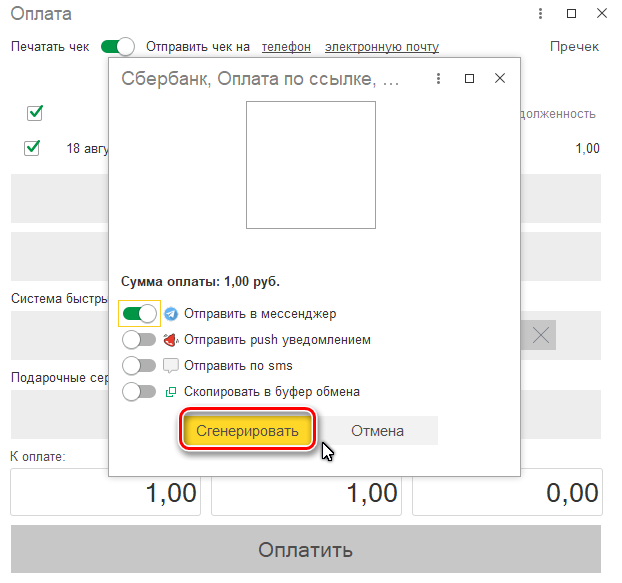Click the 0,00 amount field
The height and width of the screenshot is (583, 622).
tap(507, 492)
